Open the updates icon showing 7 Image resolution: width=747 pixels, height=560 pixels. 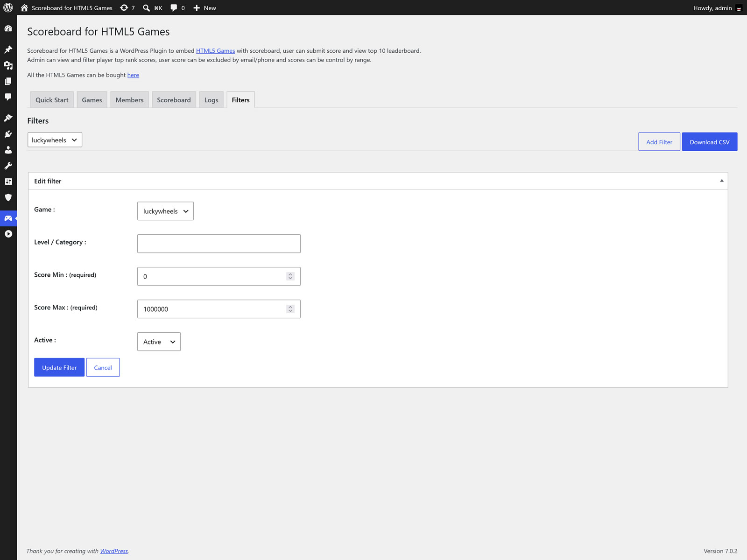click(x=124, y=7)
